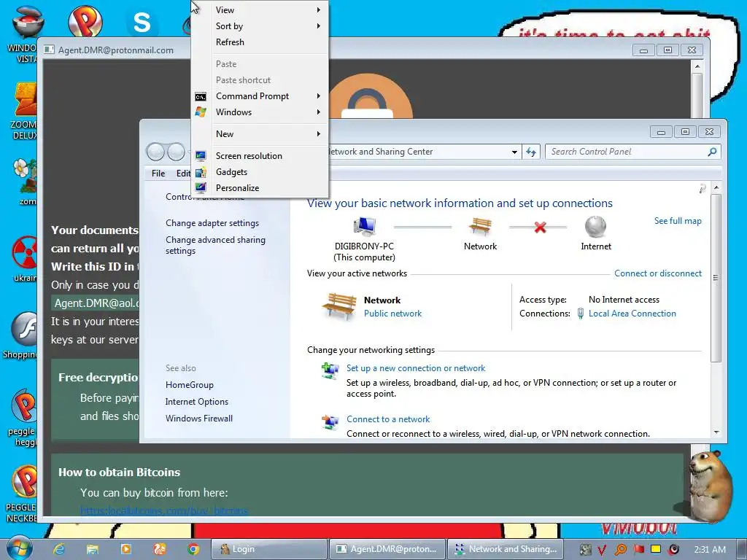This screenshot has width=747, height=560.
Task: Open the address bar dropdown arrow
Action: pos(514,152)
